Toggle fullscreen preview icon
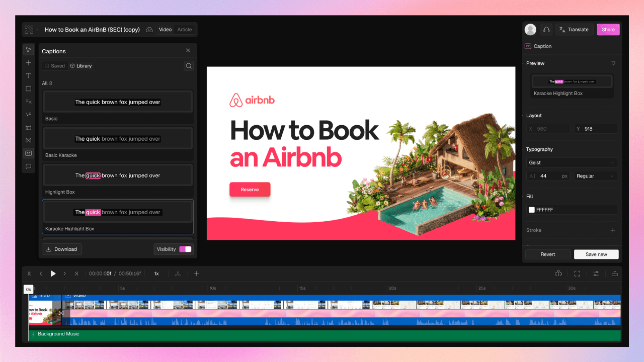This screenshot has height=362, width=644. tap(577, 274)
